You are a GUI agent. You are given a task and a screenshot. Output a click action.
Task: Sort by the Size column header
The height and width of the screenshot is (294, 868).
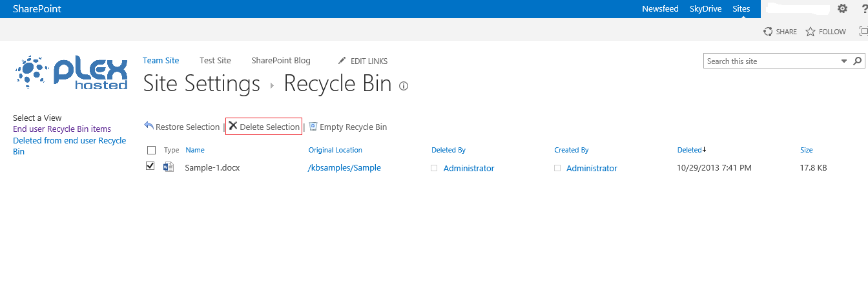[x=806, y=150]
